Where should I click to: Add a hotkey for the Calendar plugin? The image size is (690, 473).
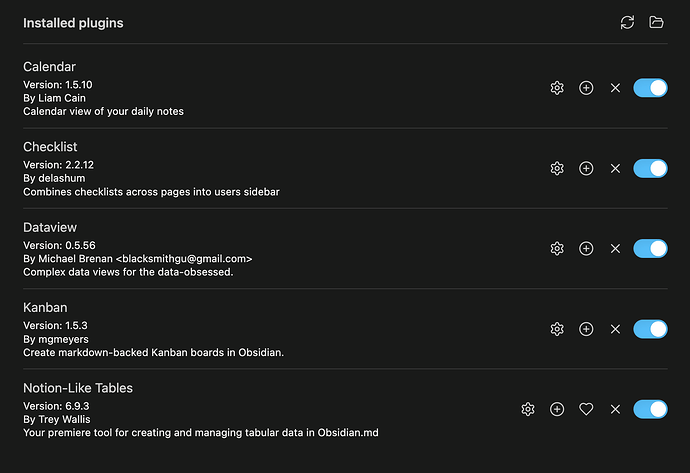click(586, 88)
